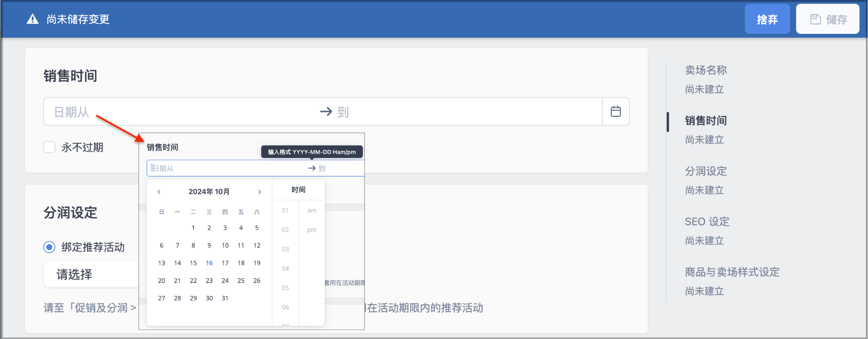Image resolution: width=868 pixels, height=339 pixels.
Task: Click the calendar icon in sales time field
Action: click(615, 112)
